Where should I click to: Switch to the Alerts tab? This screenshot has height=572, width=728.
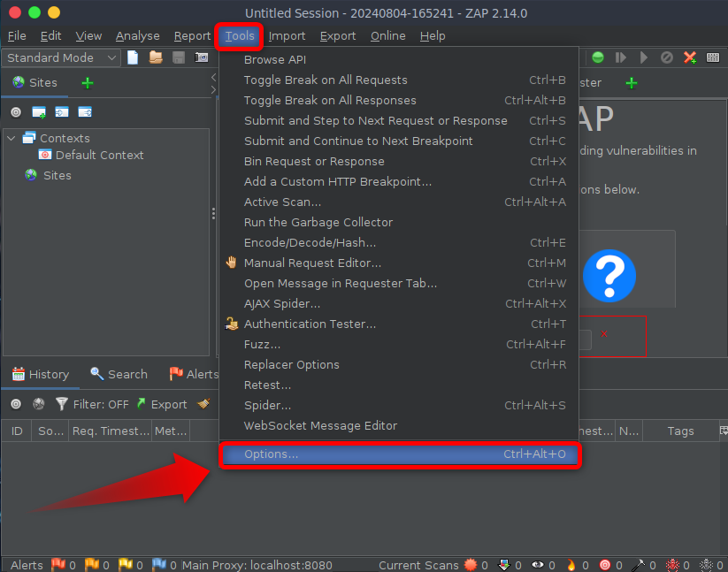tap(194, 374)
